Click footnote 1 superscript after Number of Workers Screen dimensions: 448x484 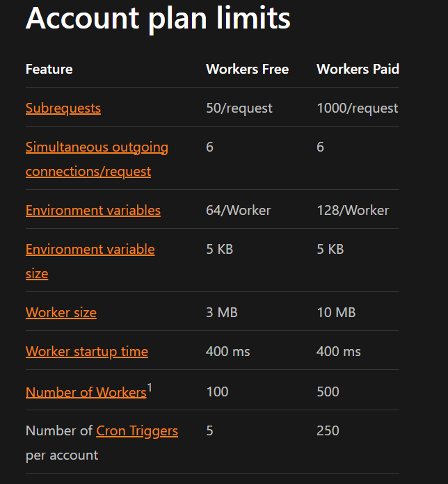[150, 387]
